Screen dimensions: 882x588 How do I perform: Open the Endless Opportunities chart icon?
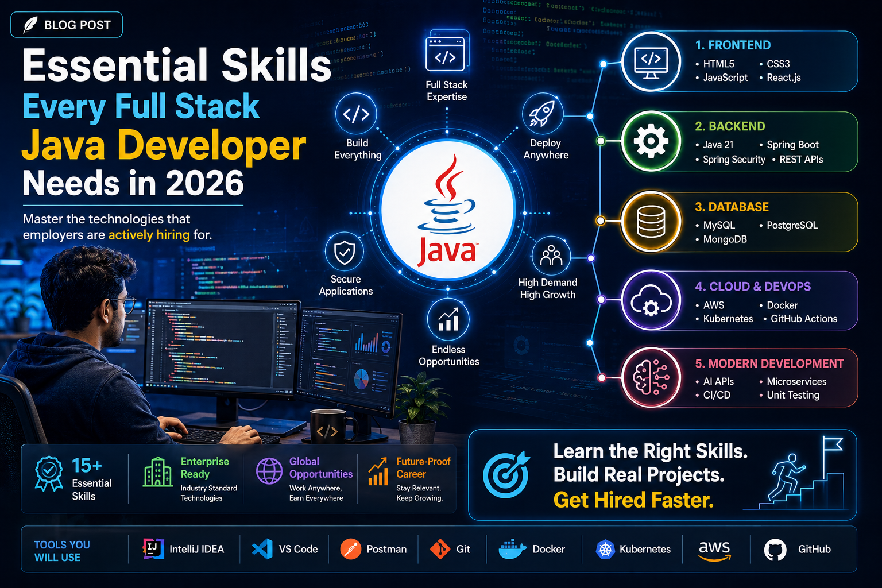point(448,320)
